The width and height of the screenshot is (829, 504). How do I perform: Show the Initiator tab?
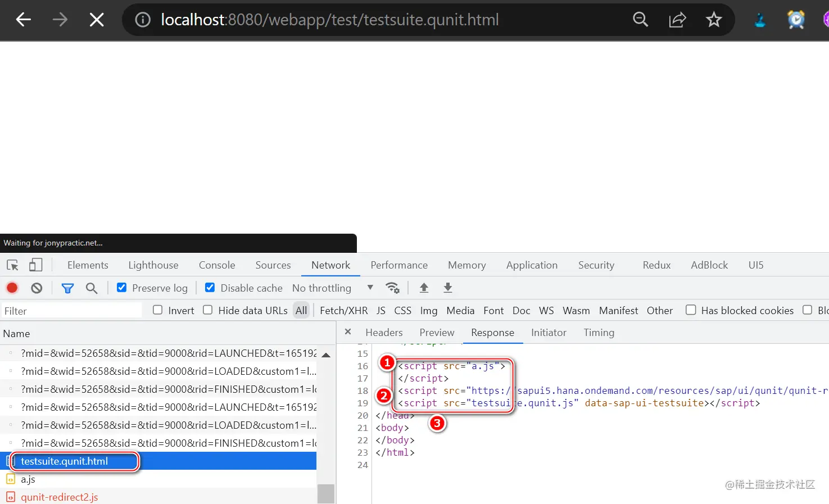[x=549, y=333]
